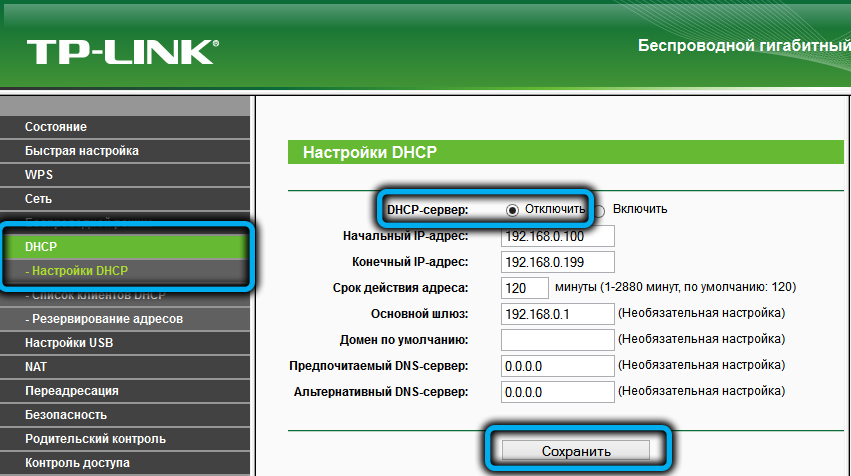Select the Включить DHCP radio button
851x476 pixels.
tap(599, 211)
